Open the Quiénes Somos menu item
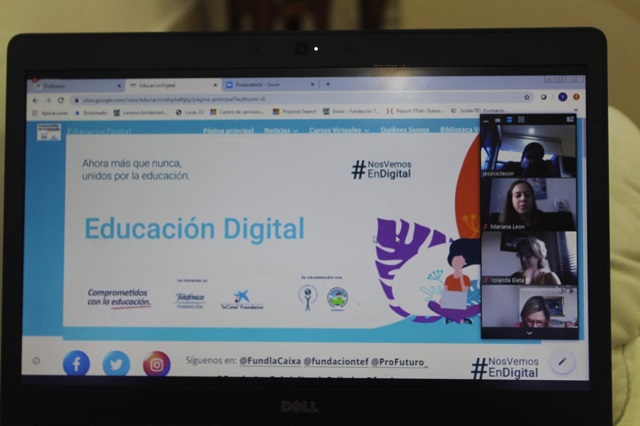Screen dimensions: 640x426 click(x=404, y=131)
